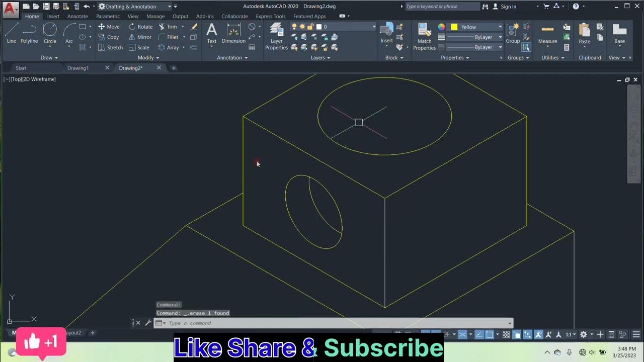The image size is (644, 362).
Task: Expand the Draw panel
Action: [49, 58]
